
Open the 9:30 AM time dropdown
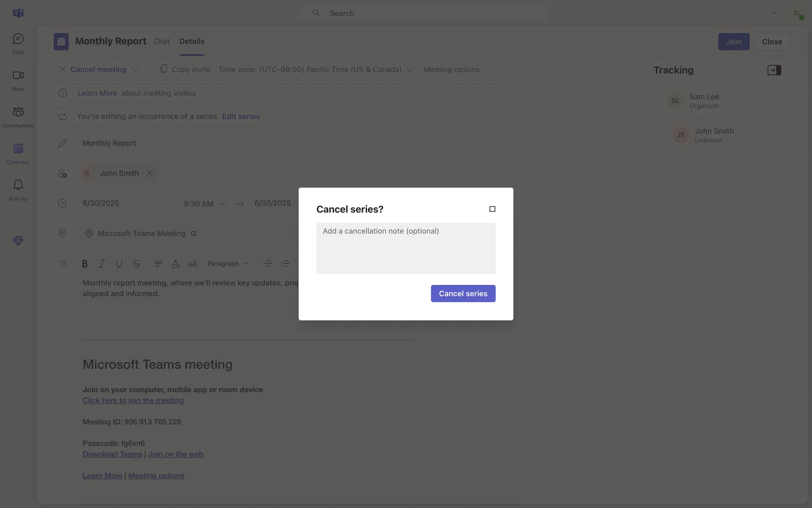tap(222, 204)
